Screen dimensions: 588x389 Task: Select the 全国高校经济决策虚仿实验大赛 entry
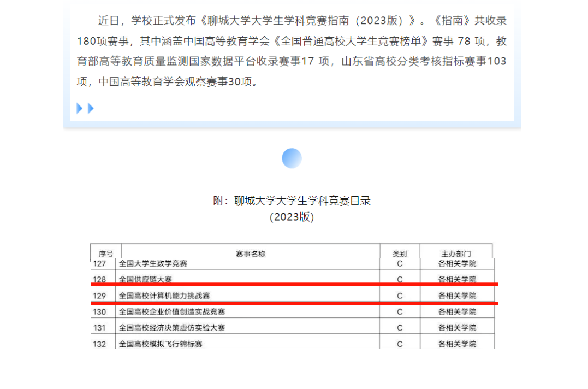click(172, 328)
